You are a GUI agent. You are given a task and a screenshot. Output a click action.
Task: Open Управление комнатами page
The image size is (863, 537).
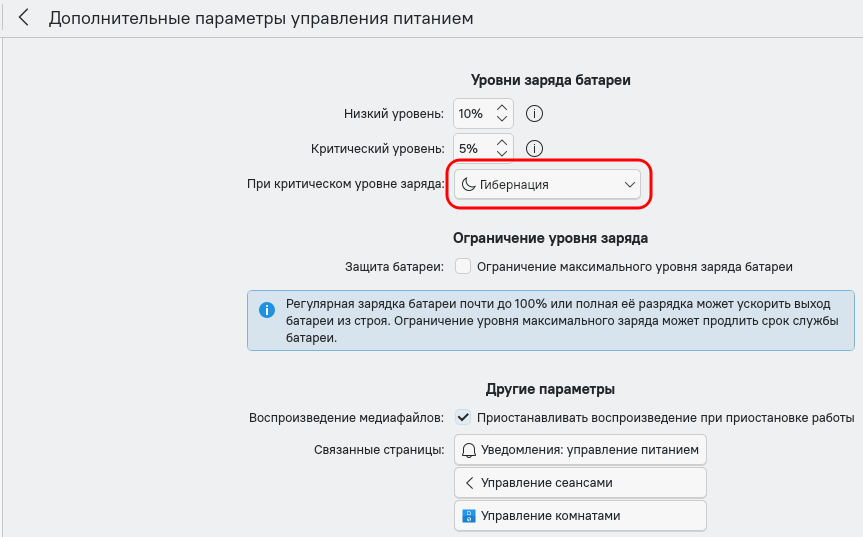click(x=580, y=516)
